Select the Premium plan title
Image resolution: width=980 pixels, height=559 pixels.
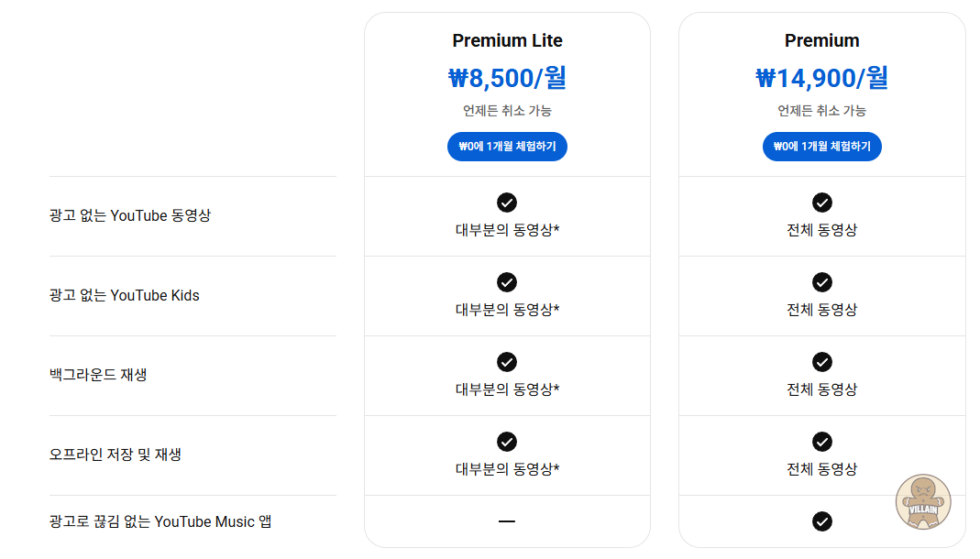[821, 40]
